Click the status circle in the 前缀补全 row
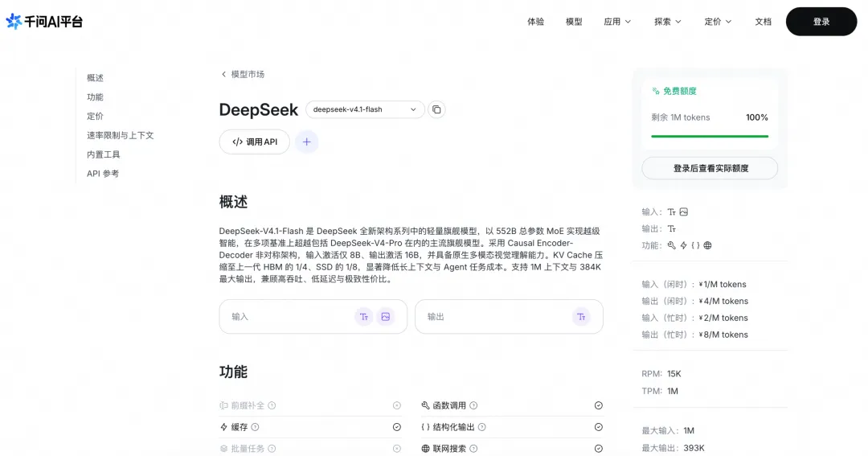Screen dimensions: 868x456 pyautogui.click(x=397, y=405)
